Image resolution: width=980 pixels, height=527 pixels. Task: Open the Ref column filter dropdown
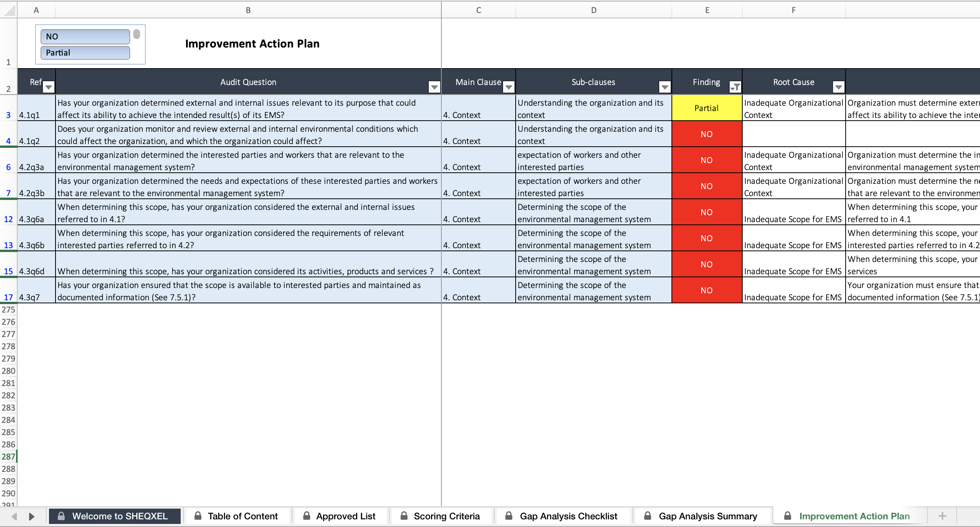tap(49, 87)
